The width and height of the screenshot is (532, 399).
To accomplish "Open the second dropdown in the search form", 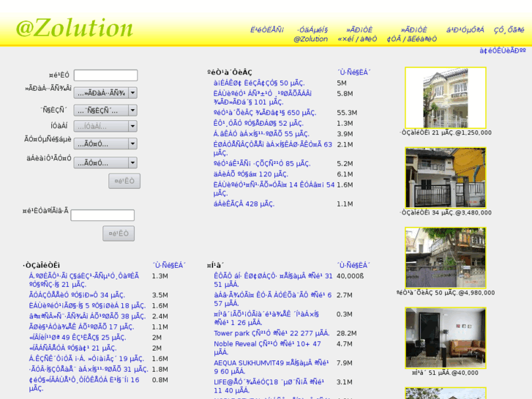I will click(105, 110).
